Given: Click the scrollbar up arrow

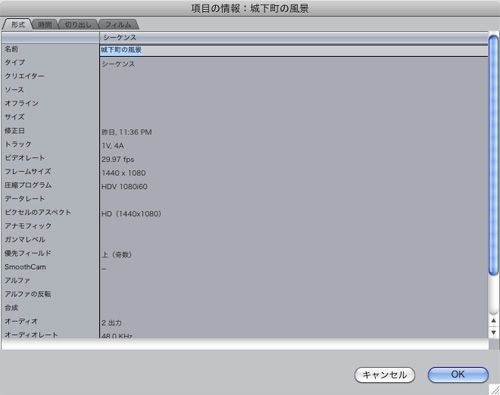Looking at the screenshot, I should coord(494,321).
